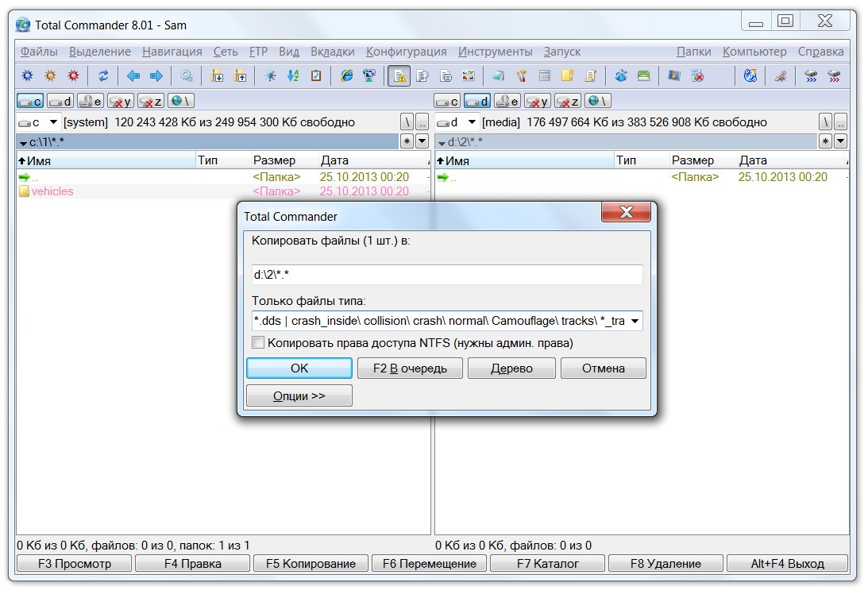Viewport: 868px width, 594px height.
Task: Switch left panel to drive e
Action: point(91,101)
